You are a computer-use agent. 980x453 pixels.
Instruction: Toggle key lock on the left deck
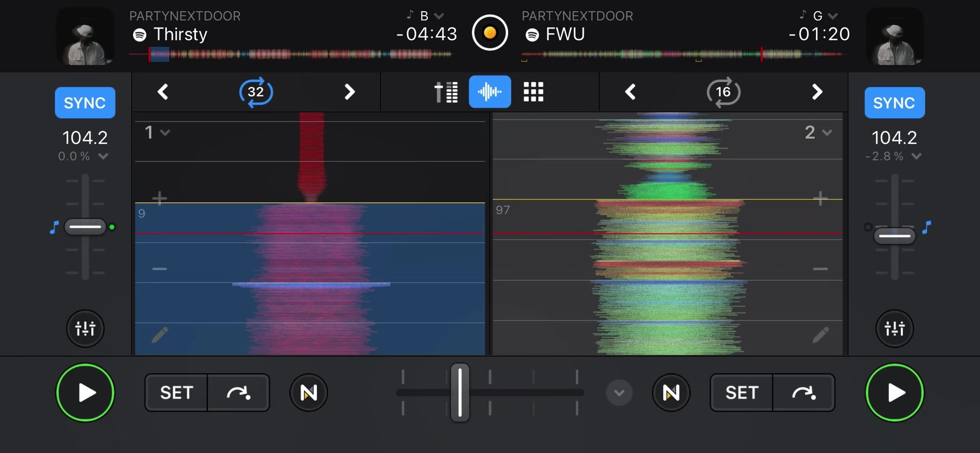click(54, 227)
